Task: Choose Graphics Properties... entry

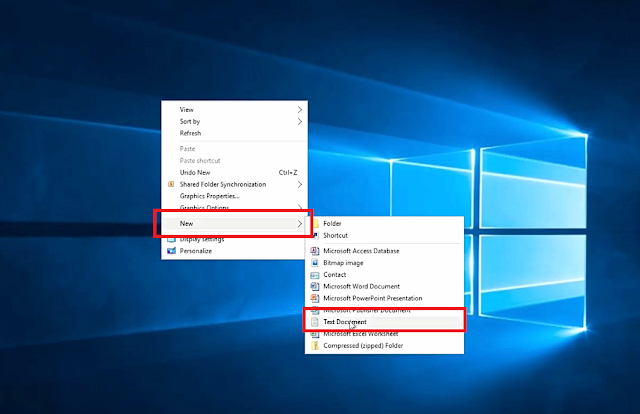Action: 234,196
